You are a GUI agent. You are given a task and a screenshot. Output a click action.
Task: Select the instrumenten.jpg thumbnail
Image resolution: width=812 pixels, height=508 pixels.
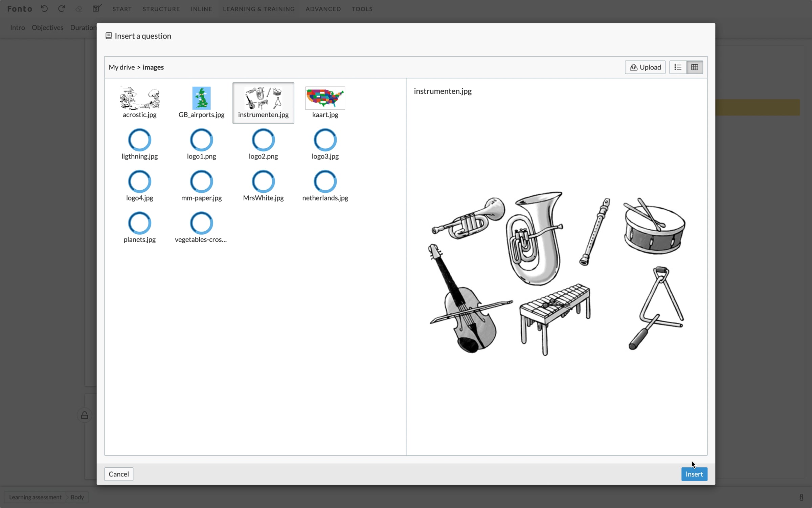click(263, 103)
